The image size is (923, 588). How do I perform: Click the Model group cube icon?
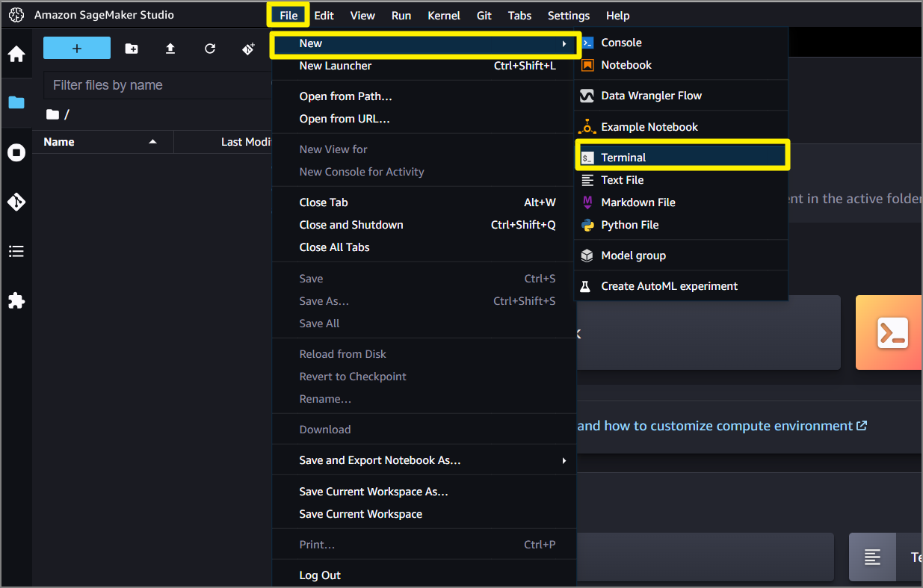tap(587, 256)
